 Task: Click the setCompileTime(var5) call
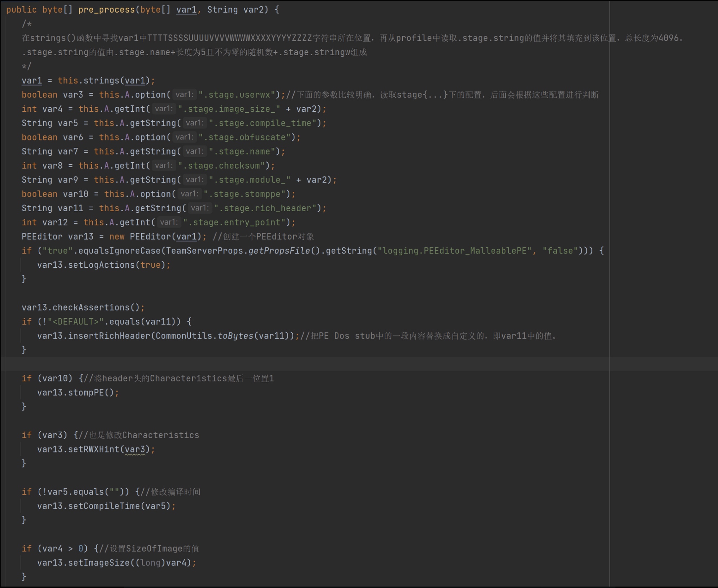(118, 506)
